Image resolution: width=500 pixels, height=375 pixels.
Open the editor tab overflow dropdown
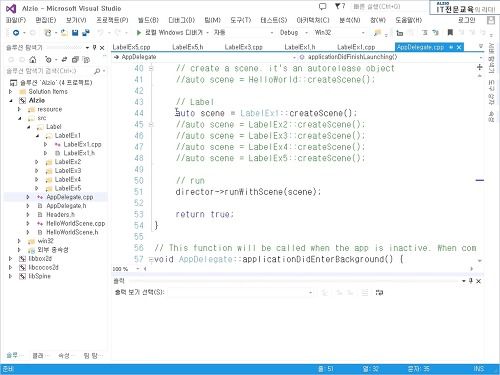pos(480,46)
